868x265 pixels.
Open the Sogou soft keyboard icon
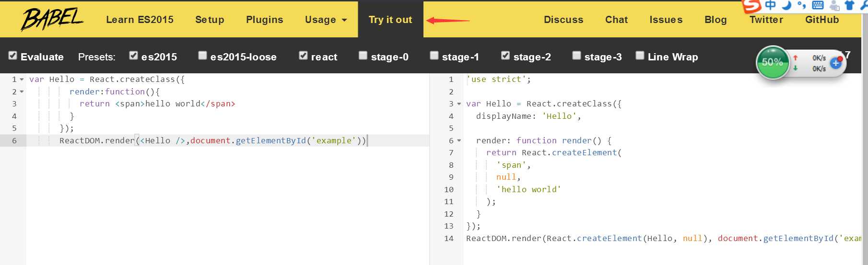point(818,5)
